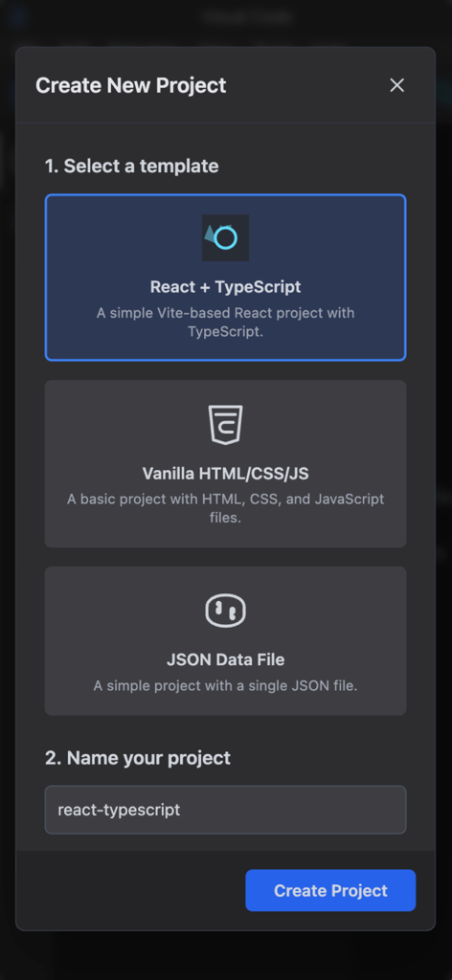The height and width of the screenshot is (980, 452).
Task: Select the React + TypeScript template card
Action: (226, 278)
